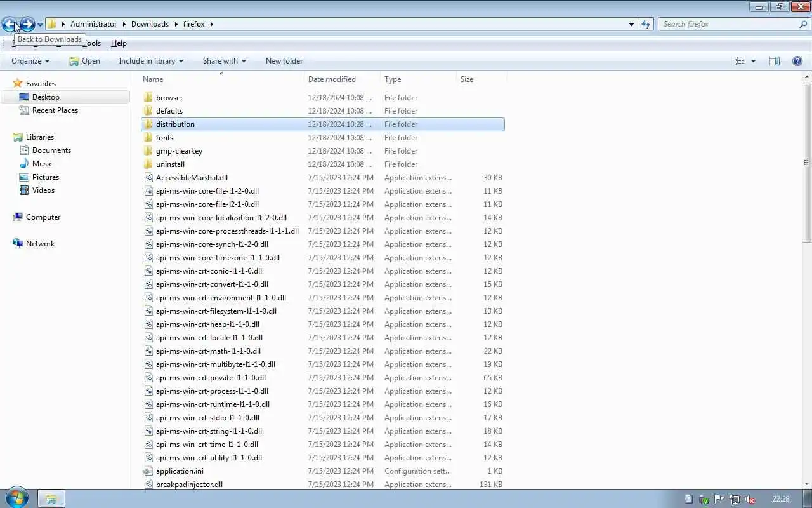The image size is (812, 508).
Task: Click the blue Get help icon
Action: coord(797,61)
